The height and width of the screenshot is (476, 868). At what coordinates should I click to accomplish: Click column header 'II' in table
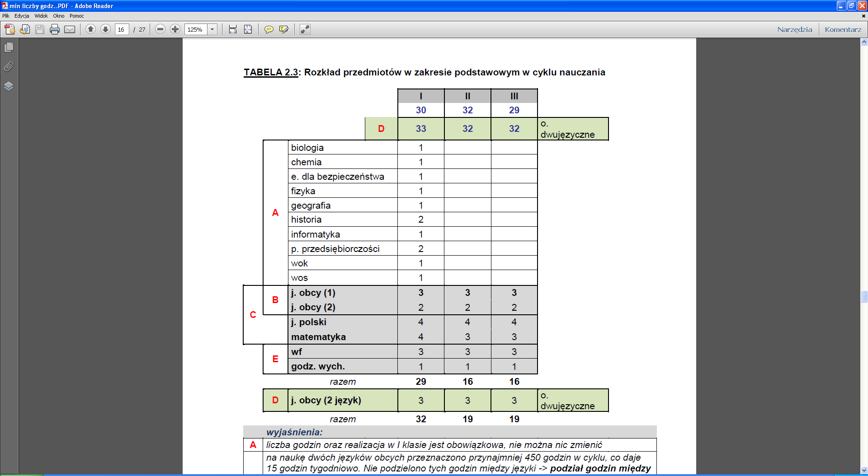[467, 96]
